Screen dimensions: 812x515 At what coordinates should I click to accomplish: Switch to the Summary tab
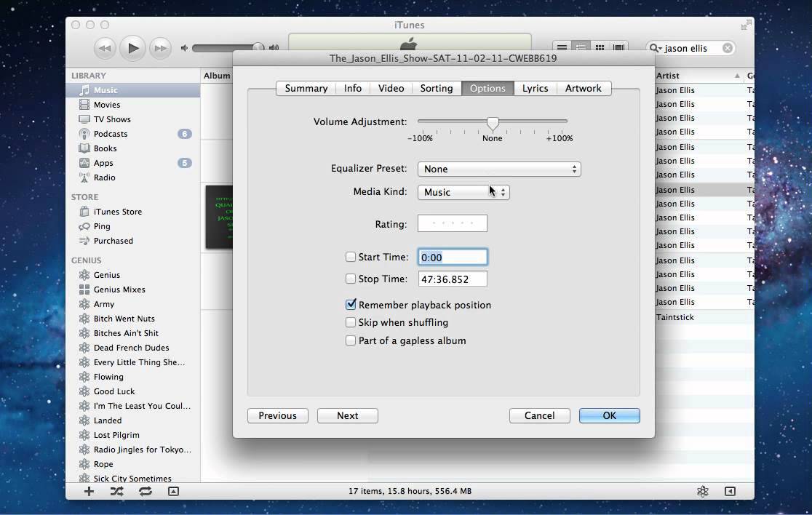306,88
